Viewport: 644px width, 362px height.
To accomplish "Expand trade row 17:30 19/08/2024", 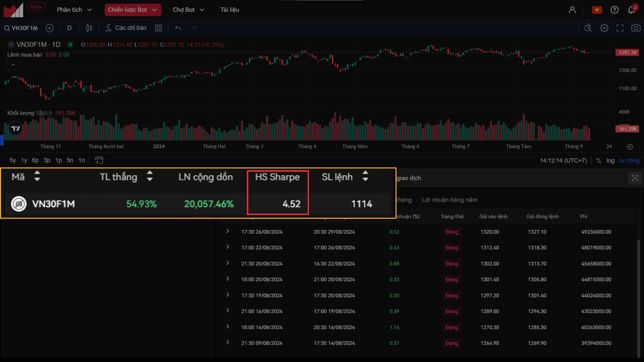I will 228,295.
